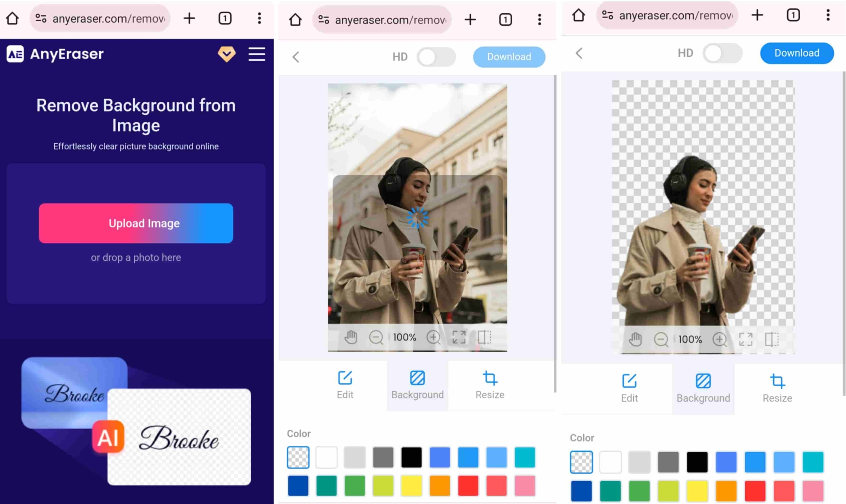846x504 pixels.
Task: Select the black background color swatch
Action: (411, 457)
